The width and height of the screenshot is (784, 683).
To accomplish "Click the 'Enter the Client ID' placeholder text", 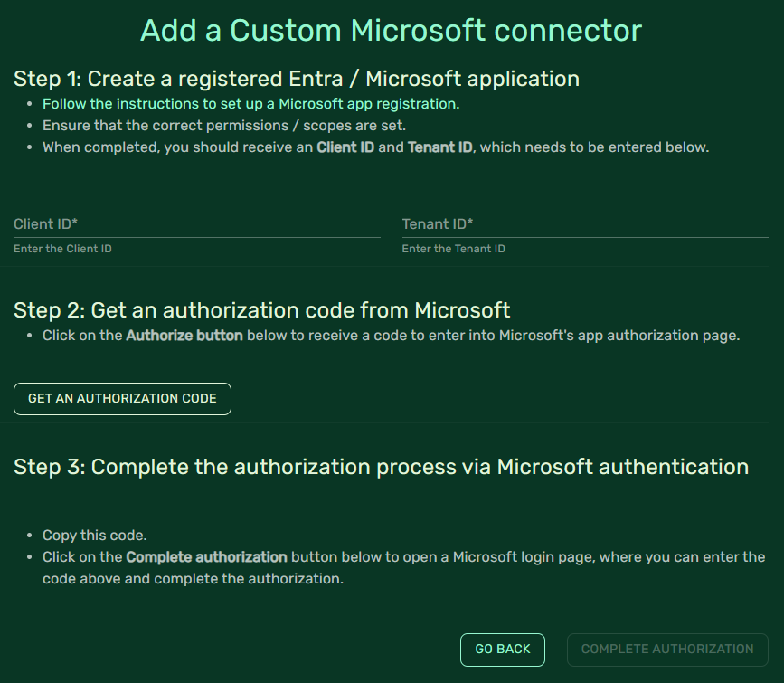I will coord(62,249).
